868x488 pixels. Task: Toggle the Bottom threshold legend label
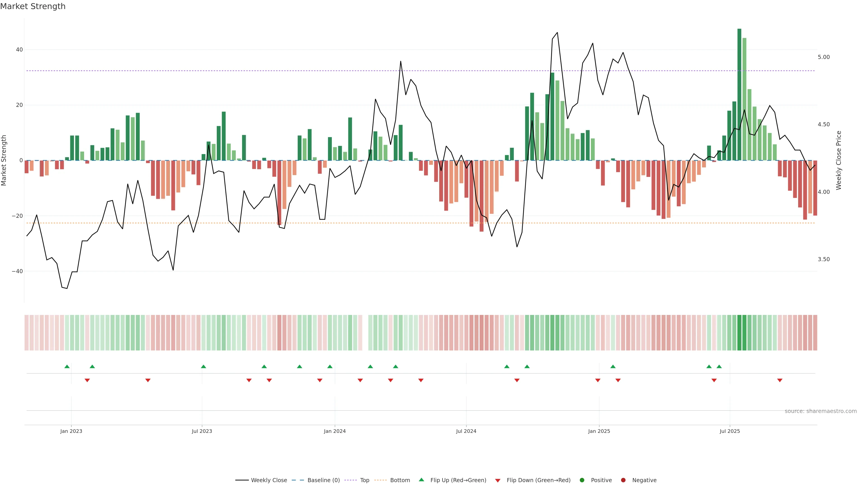[400, 480]
